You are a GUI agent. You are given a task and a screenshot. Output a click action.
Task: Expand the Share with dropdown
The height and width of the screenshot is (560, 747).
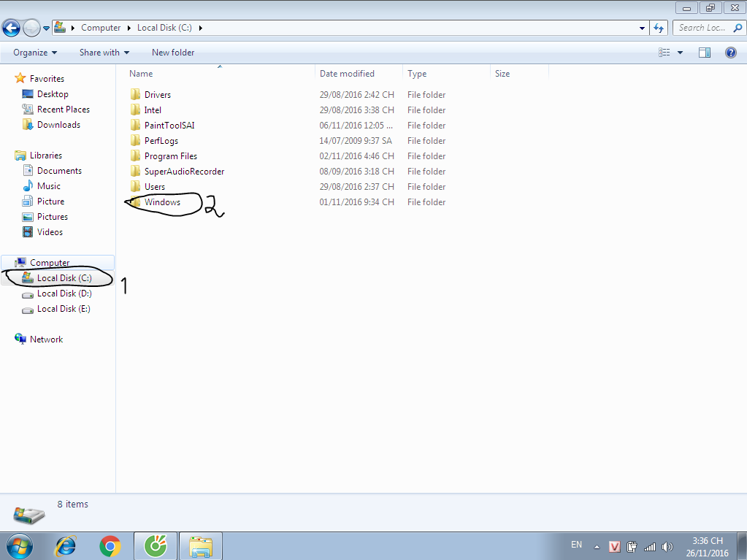coord(104,53)
